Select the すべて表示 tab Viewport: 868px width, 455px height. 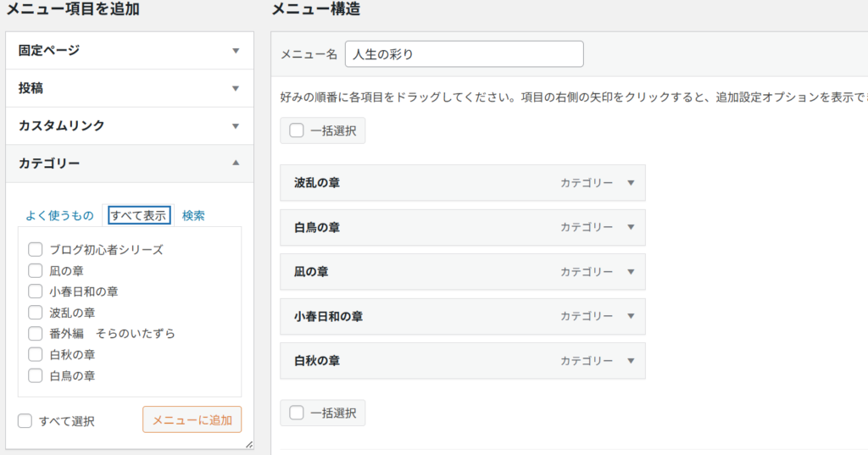(x=137, y=216)
